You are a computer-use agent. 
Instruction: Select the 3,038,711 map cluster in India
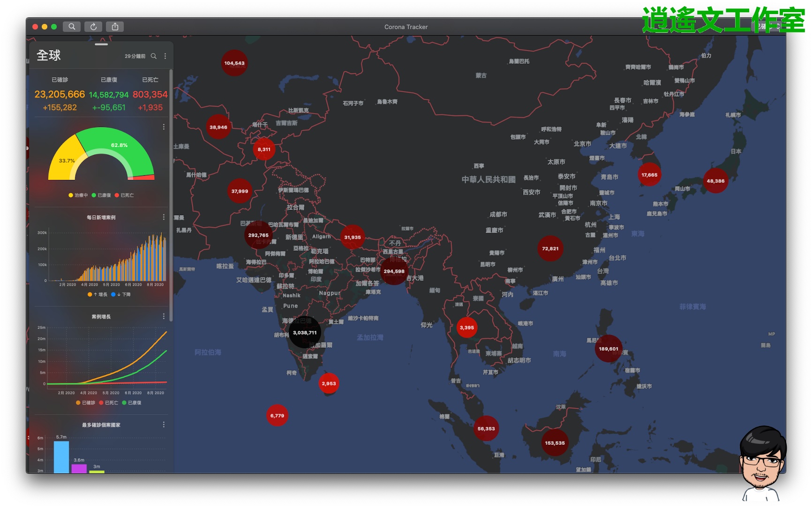[305, 333]
